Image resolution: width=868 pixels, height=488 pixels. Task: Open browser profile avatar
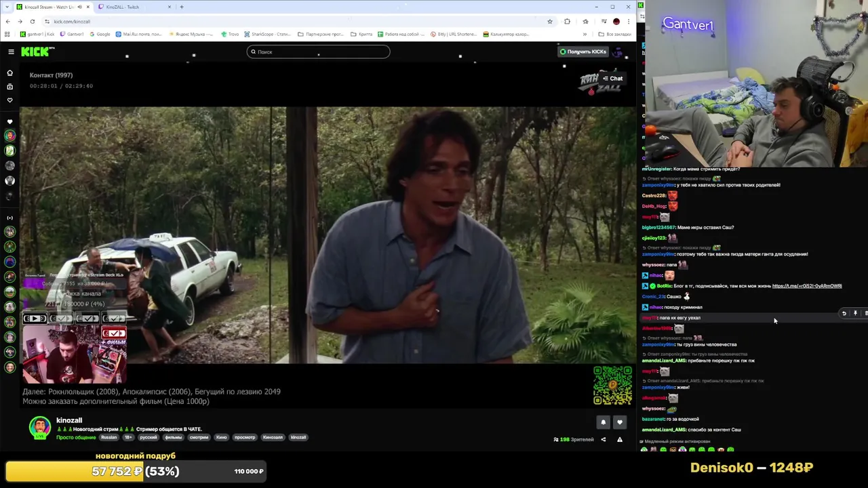click(x=616, y=22)
